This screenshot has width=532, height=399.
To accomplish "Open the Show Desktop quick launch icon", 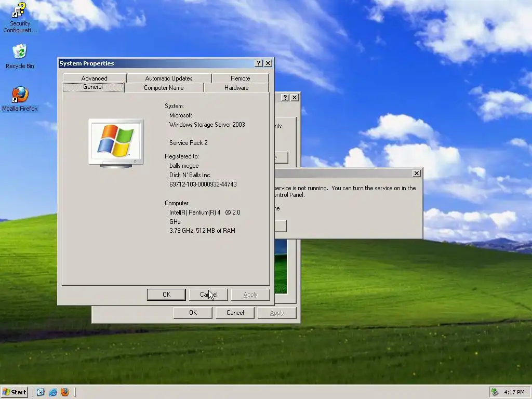I will click(x=41, y=392).
